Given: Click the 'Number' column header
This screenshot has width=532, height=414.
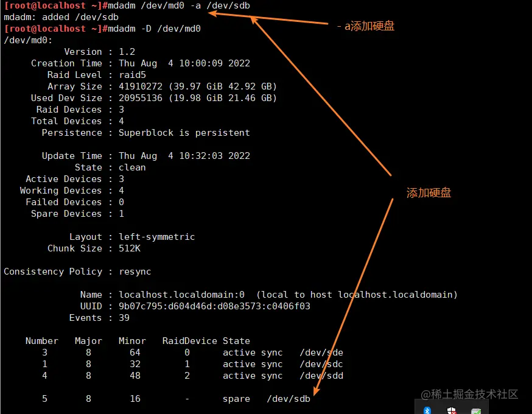Looking at the screenshot, I should click(x=42, y=341).
